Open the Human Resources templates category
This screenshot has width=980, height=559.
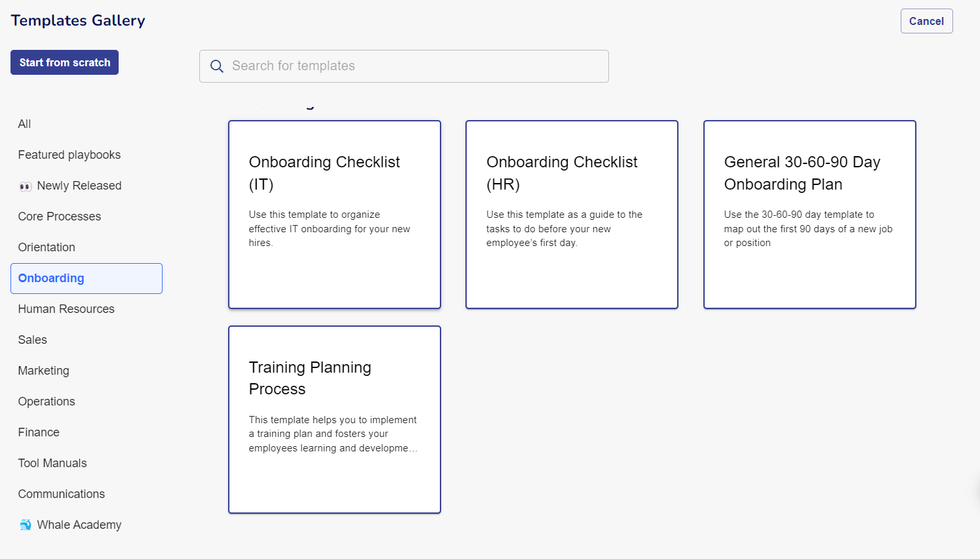(66, 309)
